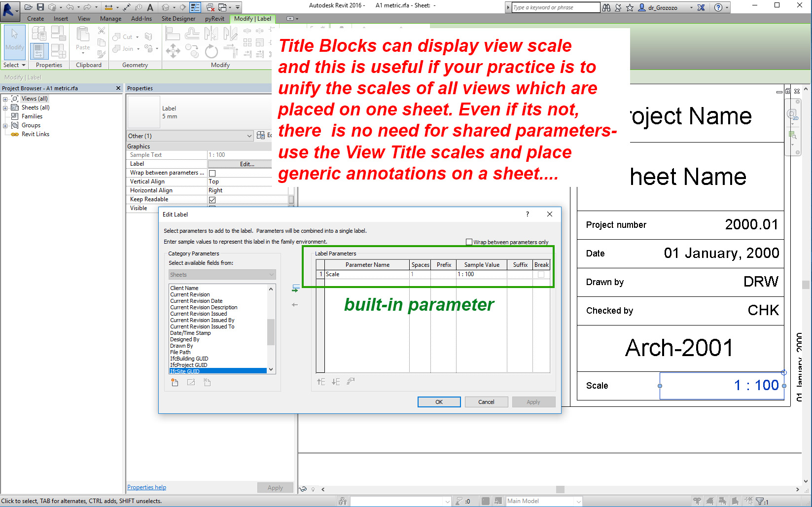This screenshot has height=507, width=812.
Task: Uncheck the Keep Readable property checkbox
Action: tap(212, 199)
